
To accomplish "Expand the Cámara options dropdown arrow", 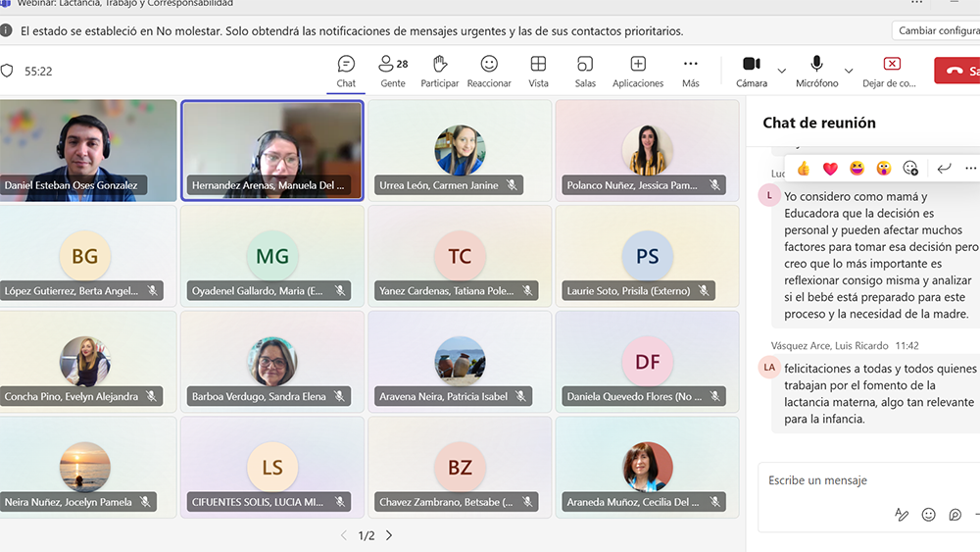I will 781,71.
